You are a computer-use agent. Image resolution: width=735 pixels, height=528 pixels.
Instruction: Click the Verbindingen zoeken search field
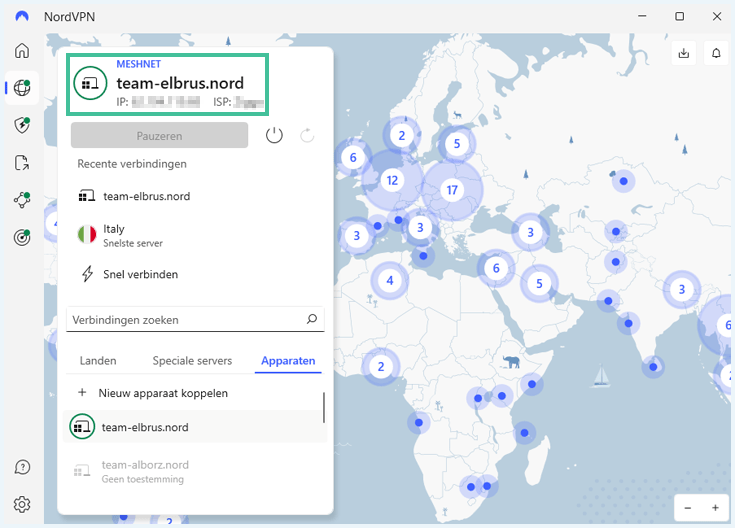pos(195,319)
